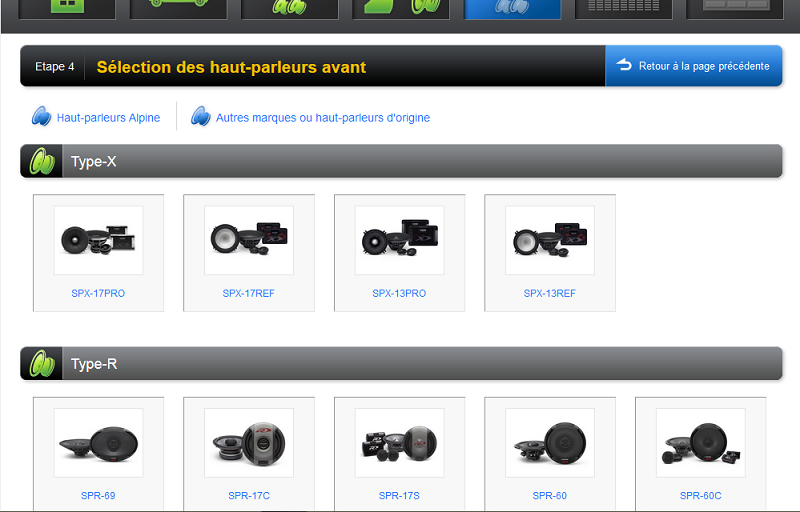Click the SPX-13REF product name link
The image size is (800, 512).
coord(549,294)
